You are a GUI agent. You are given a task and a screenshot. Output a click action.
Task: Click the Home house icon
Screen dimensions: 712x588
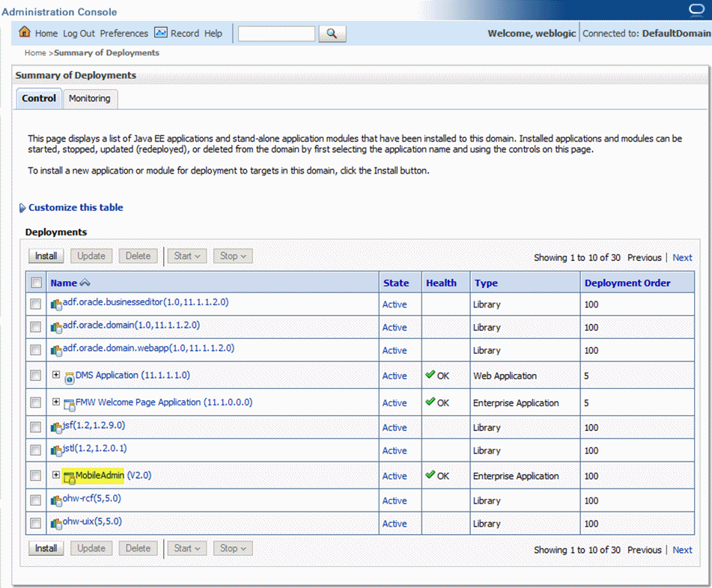[25, 31]
